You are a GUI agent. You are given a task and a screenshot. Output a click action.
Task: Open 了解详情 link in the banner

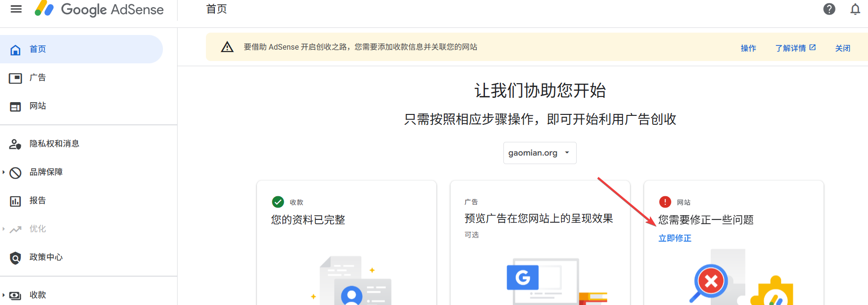(795, 48)
